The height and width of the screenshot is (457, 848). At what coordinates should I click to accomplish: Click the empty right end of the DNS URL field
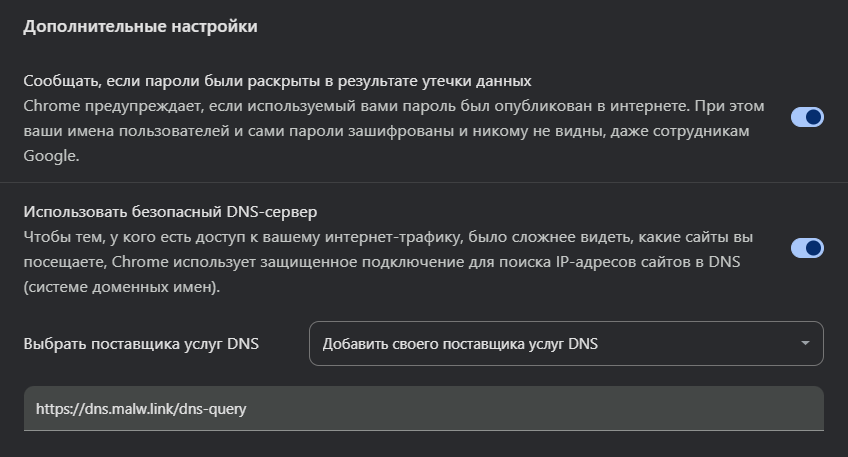point(700,409)
